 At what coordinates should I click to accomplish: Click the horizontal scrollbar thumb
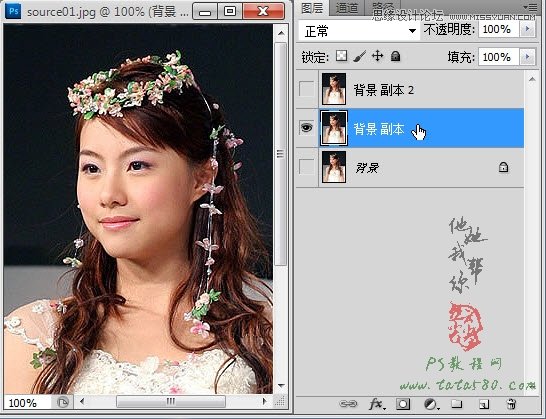[x=171, y=402]
